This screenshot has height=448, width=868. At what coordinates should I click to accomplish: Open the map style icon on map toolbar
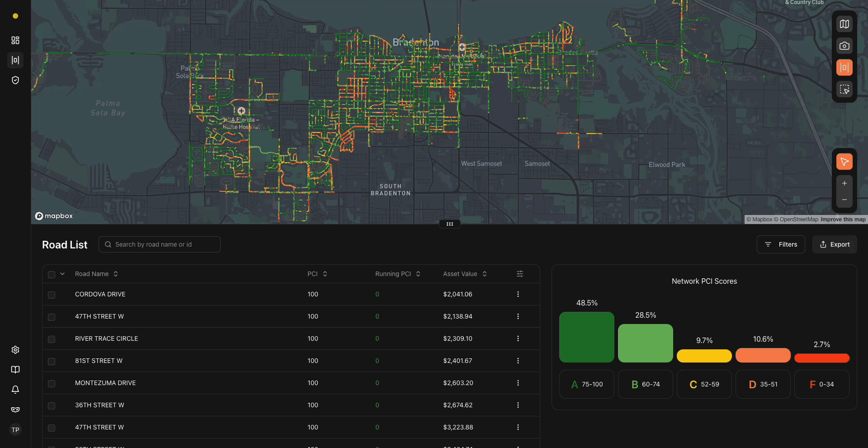click(x=844, y=24)
